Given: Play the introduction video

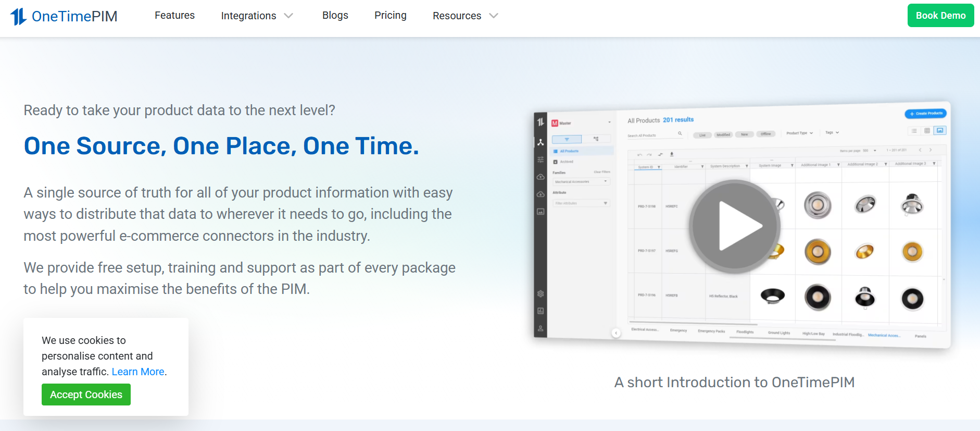Looking at the screenshot, I should pos(735,226).
